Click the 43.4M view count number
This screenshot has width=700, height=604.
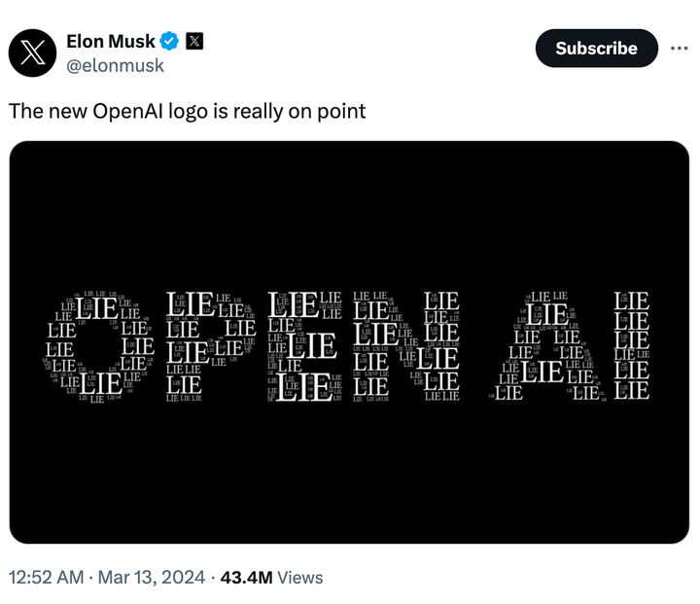pos(246,578)
